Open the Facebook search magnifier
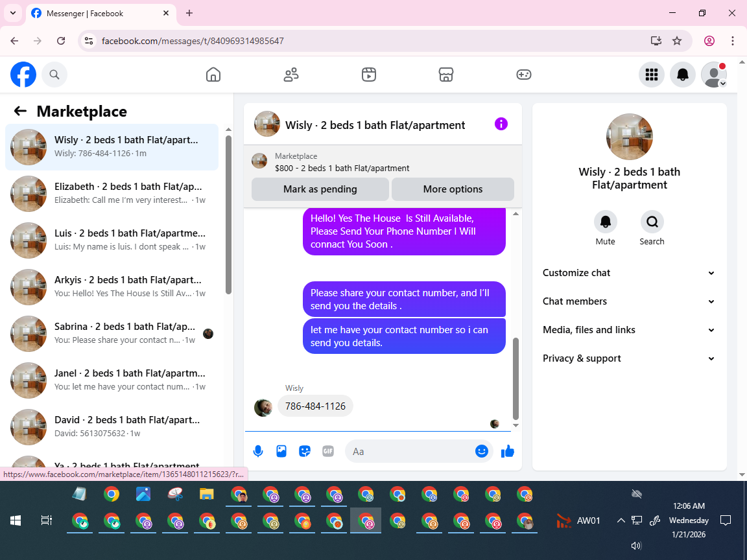 pyautogui.click(x=54, y=75)
